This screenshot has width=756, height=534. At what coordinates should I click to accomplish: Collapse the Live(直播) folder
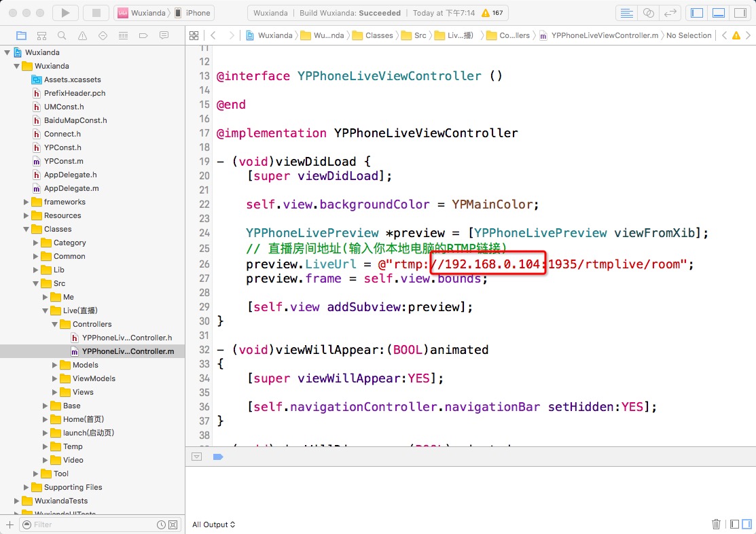point(46,310)
